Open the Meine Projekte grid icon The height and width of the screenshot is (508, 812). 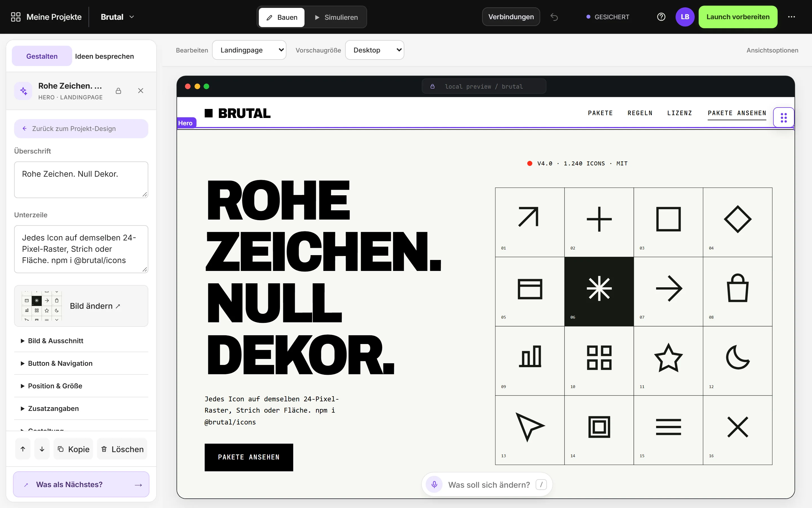click(x=16, y=17)
